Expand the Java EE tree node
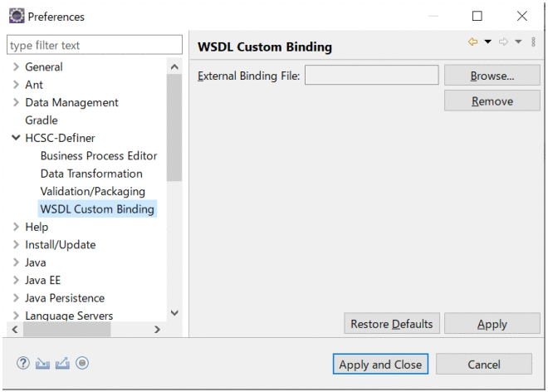The height and width of the screenshot is (392, 548). tap(16, 281)
